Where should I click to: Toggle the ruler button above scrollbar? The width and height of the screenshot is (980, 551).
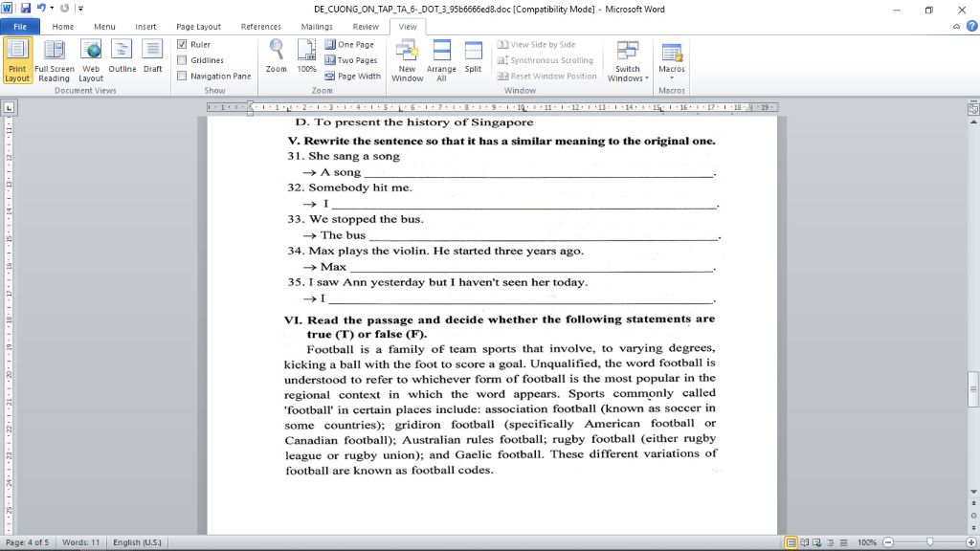pos(973,108)
